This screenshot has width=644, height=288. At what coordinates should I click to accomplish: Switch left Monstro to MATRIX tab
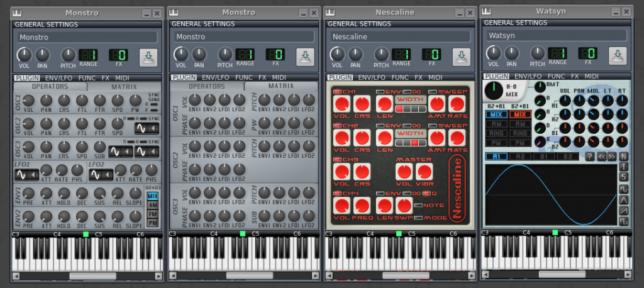pyautogui.click(x=125, y=87)
